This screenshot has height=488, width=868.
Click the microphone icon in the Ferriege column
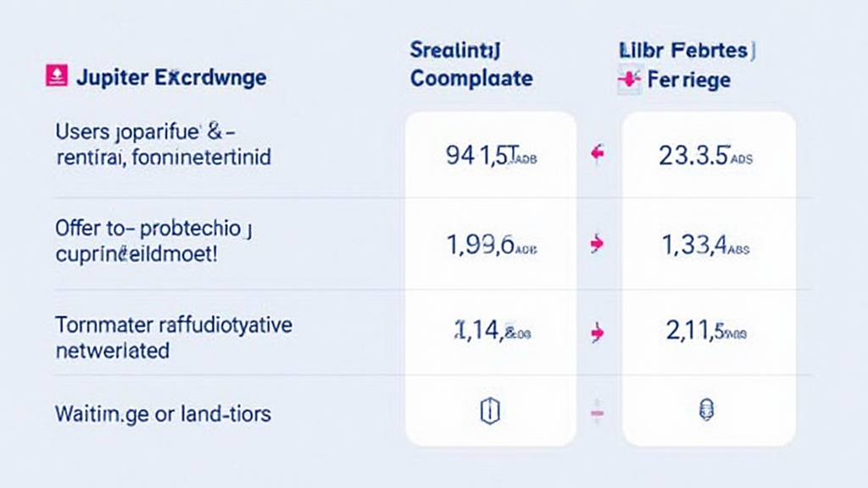705,412
